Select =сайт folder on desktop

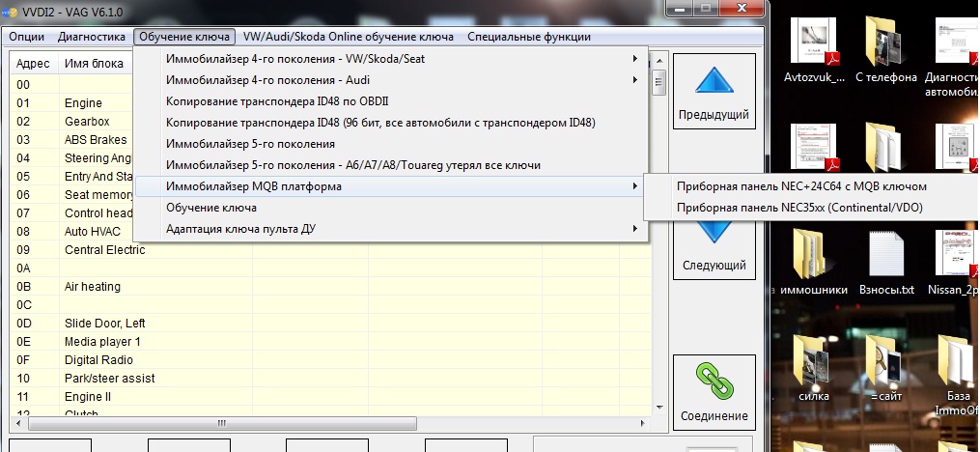pyautogui.click(x=885, y=369)
